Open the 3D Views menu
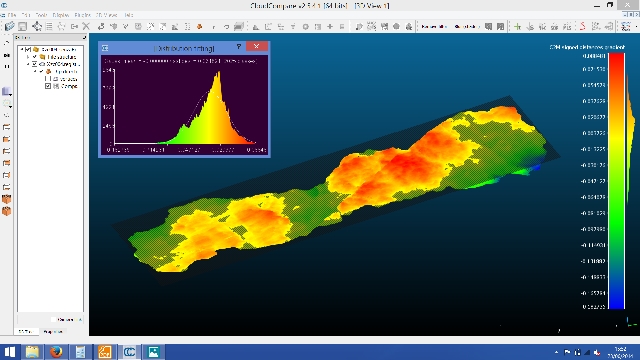 [x=107, y=15]
